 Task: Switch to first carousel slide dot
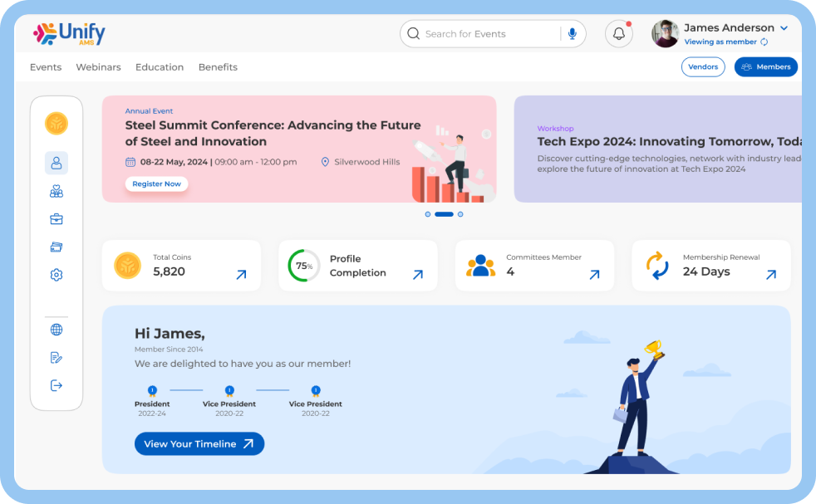click(428, 214)
